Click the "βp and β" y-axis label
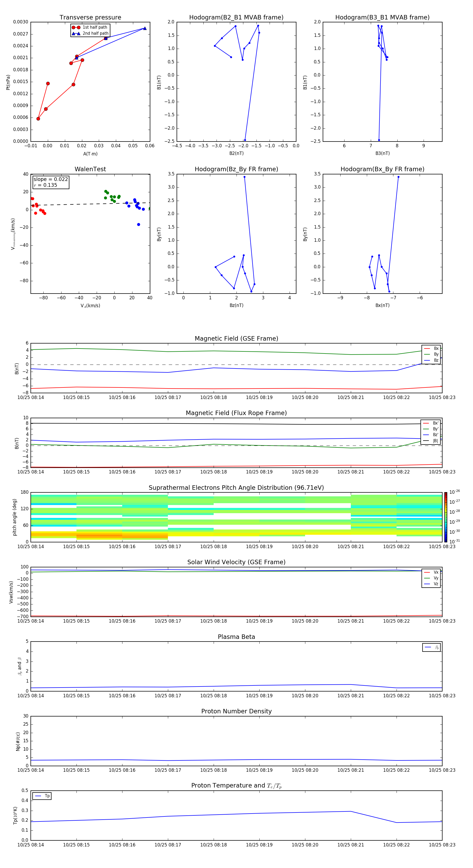 [19, 667]
